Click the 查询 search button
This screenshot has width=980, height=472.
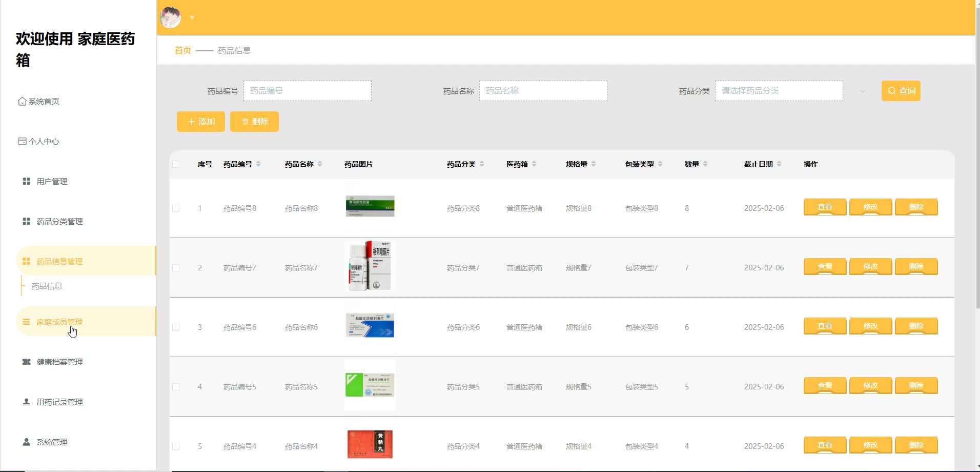click(901, 91)
